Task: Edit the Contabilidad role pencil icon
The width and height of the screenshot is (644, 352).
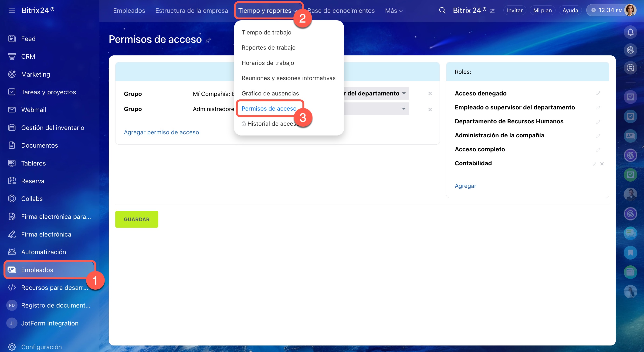Action: 594,164
